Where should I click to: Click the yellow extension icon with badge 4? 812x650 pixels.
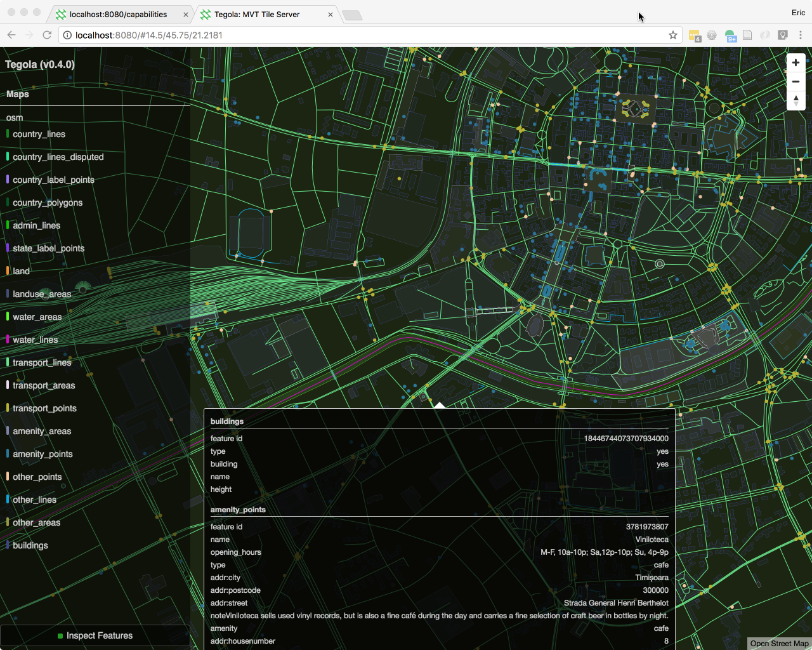pos(695,36)
